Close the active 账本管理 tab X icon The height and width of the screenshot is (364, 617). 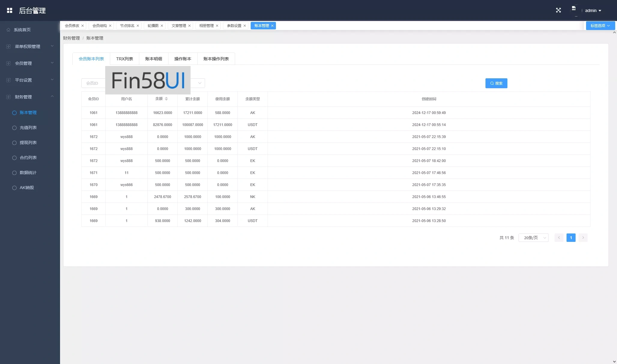[x=272, y=26]
